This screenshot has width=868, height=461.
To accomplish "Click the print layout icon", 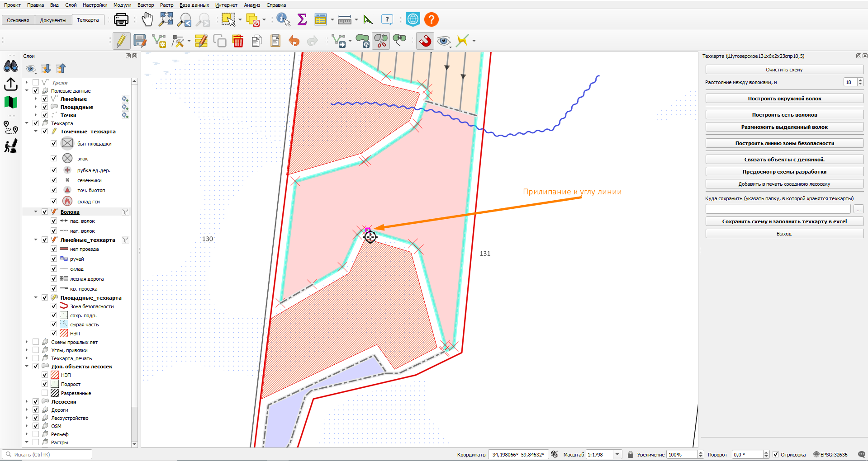I will pyautogui.click(x=121, y=19).
